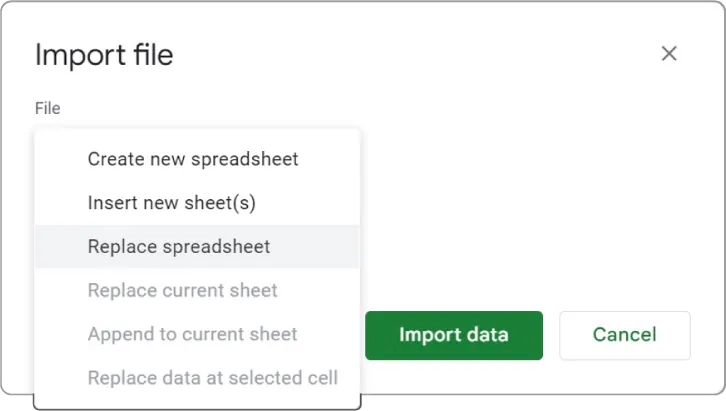Pick the greyed-out Append to current sheet item
Viewport: 726px width, 411px height.
coord(193,335)
